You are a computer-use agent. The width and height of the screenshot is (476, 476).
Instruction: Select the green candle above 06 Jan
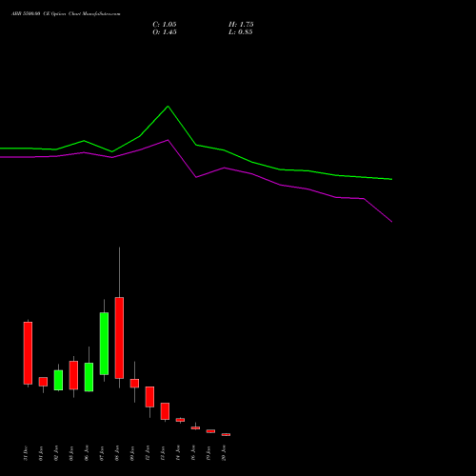click(89, 377)
